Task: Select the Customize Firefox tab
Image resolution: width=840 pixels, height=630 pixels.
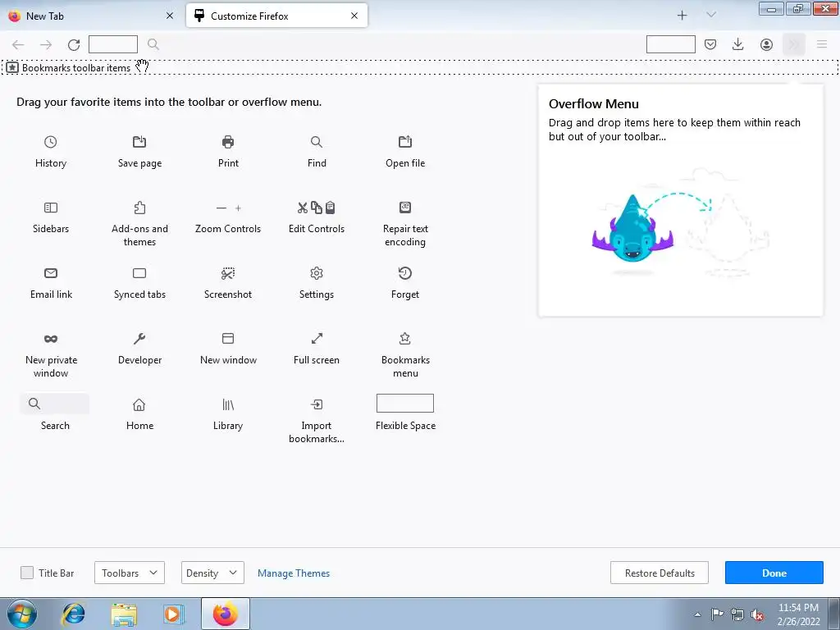Action: pyautogui.click(x=277, y=16)
